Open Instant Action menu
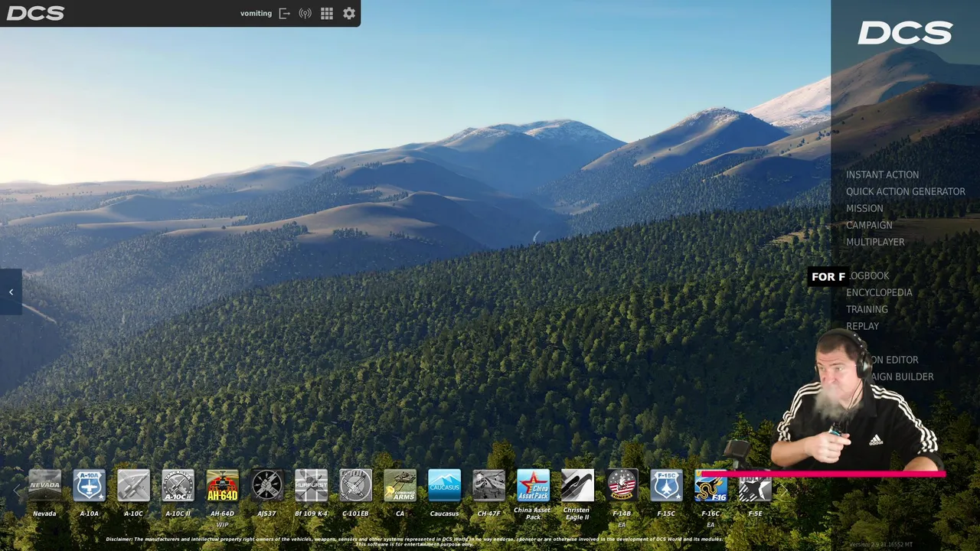 tap(882, 174)
